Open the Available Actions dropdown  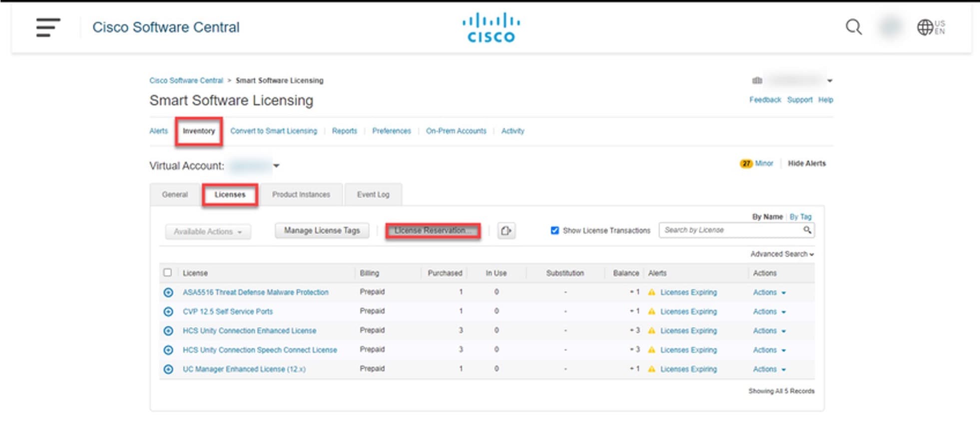[x=208, y=231]
